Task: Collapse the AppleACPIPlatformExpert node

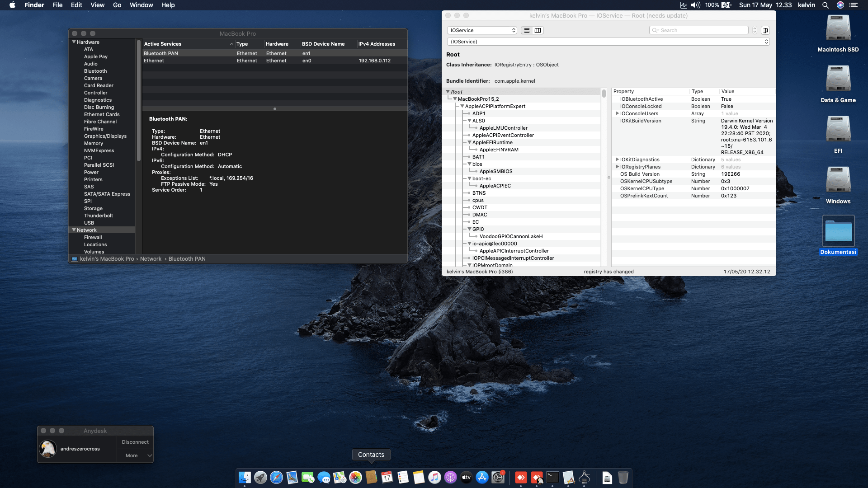Action: click(x=462, y=106)
